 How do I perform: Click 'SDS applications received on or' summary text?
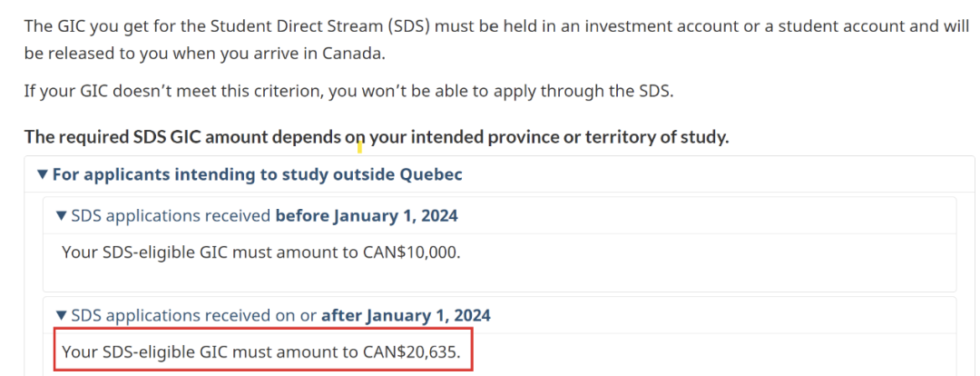(x=194, y=316)
